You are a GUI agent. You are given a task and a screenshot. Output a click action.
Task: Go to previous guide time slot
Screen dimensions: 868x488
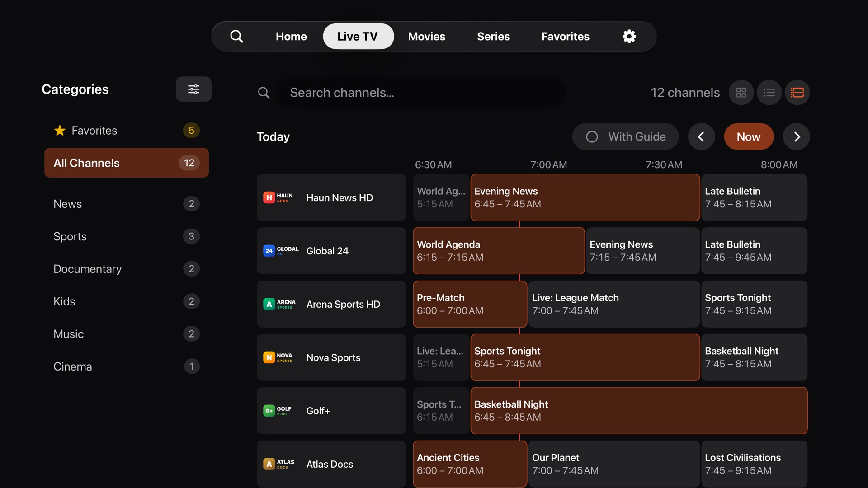point(701,136)
